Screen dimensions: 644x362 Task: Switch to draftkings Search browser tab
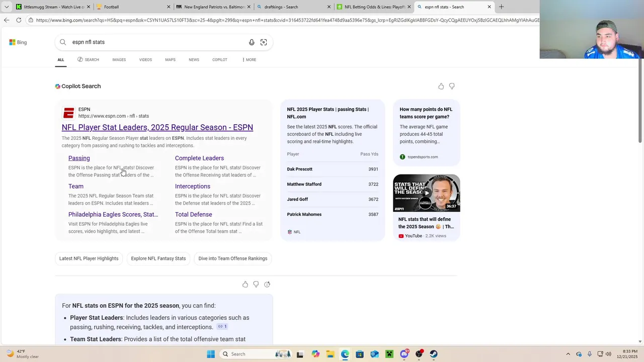tap(293, 7)
